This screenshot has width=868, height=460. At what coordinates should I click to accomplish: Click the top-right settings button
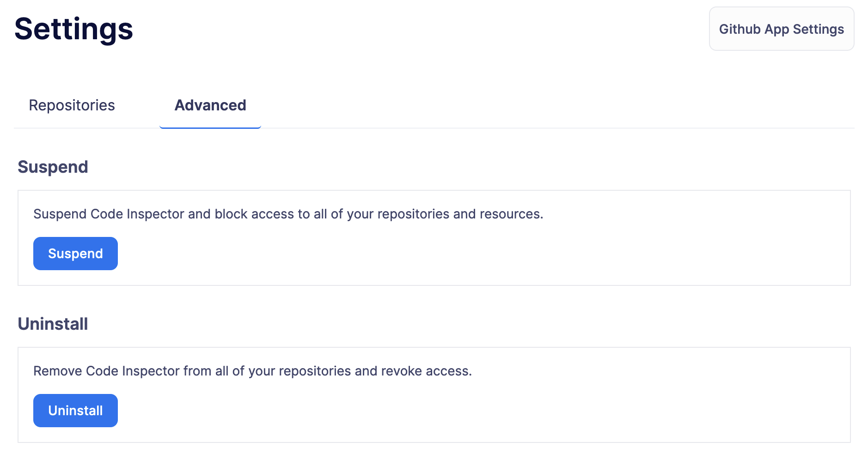pos(781,29)
